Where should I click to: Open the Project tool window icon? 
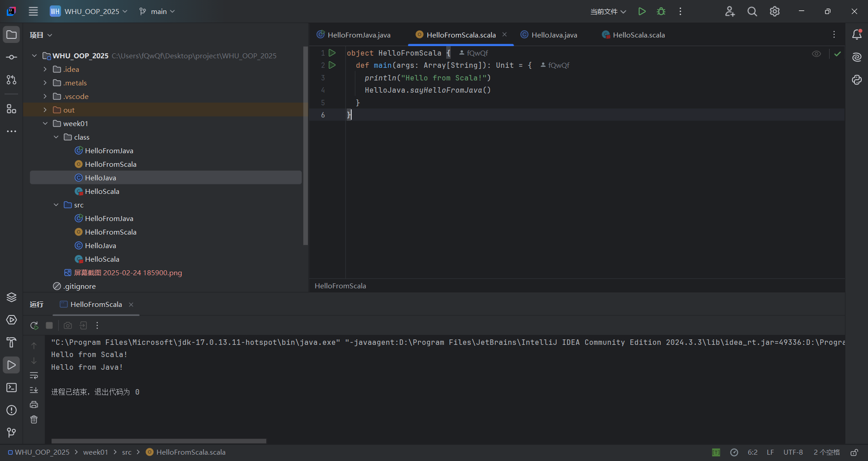pyautogui.click(x=11, y=35)
